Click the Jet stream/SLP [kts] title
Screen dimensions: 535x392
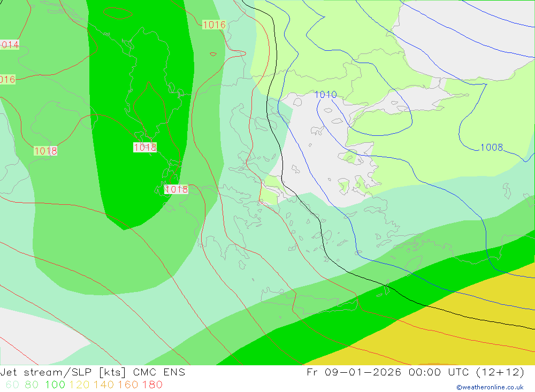[63, 372]
